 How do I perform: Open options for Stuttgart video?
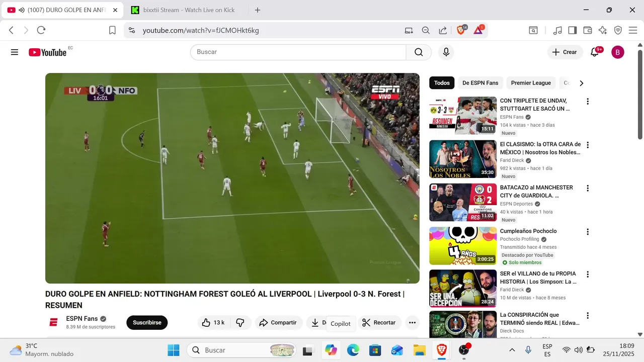(587, 102)
